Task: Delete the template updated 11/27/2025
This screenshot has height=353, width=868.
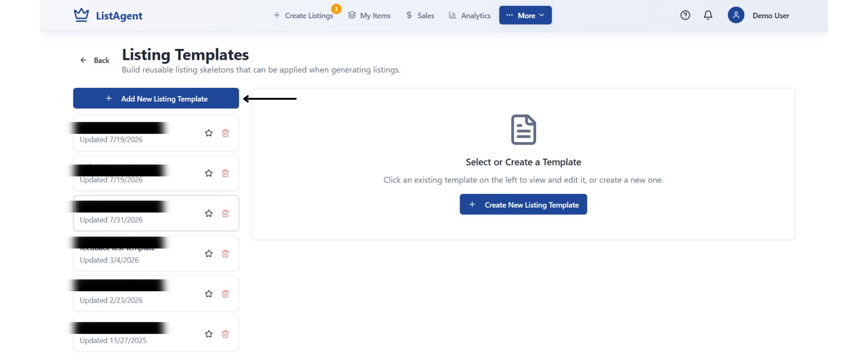Action: click(225, 334)
